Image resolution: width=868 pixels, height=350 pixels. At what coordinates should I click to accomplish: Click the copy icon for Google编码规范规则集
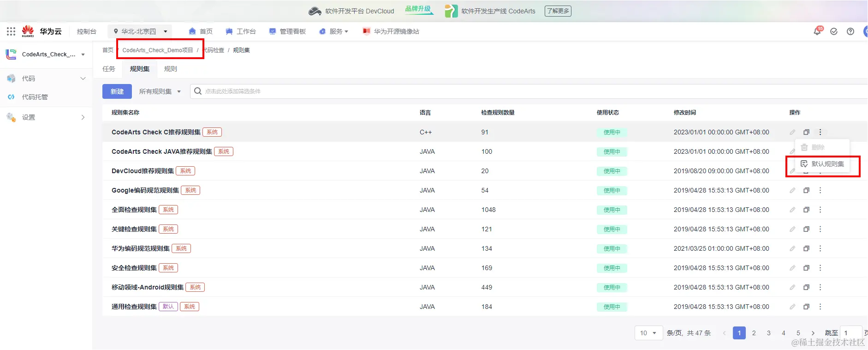pyautogui.click(x=806, y=190)
